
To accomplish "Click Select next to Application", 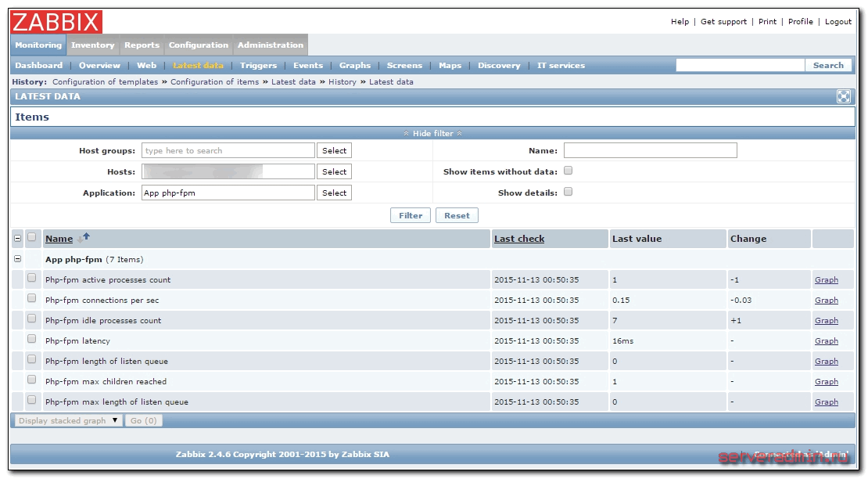I will 335,193.
